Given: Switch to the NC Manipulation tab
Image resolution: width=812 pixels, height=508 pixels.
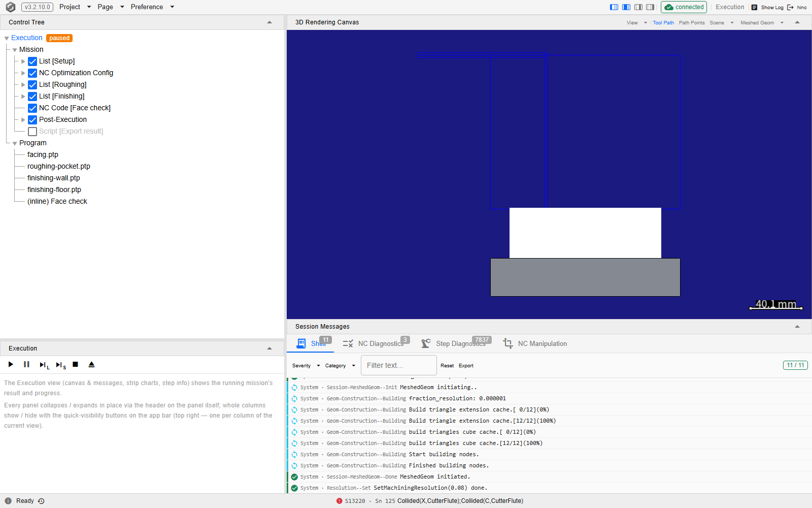Looking at the screenshot, I should click(535, 344).
